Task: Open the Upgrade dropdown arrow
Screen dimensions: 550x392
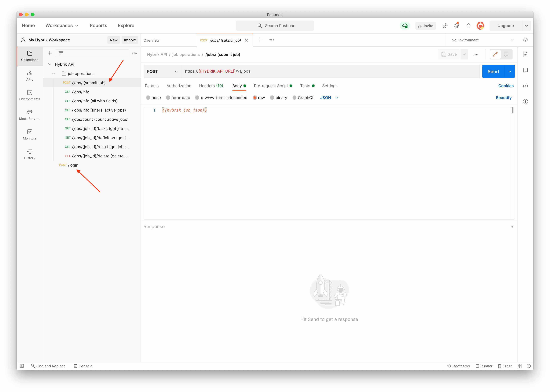Action: pyautogui.click(x=526, y=26)
